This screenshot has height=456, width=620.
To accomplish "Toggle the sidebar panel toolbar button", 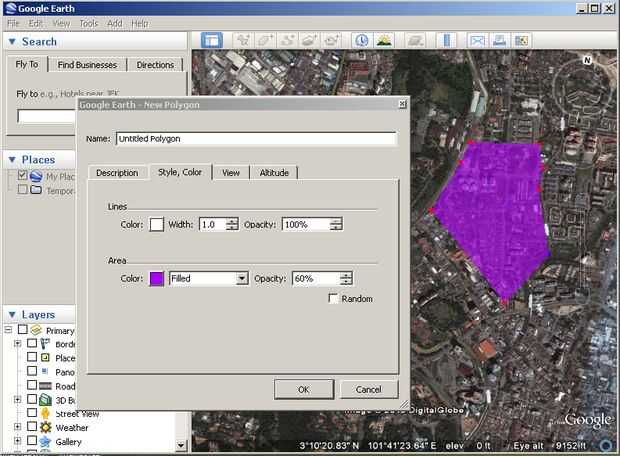I will click(x=212, y=40).
